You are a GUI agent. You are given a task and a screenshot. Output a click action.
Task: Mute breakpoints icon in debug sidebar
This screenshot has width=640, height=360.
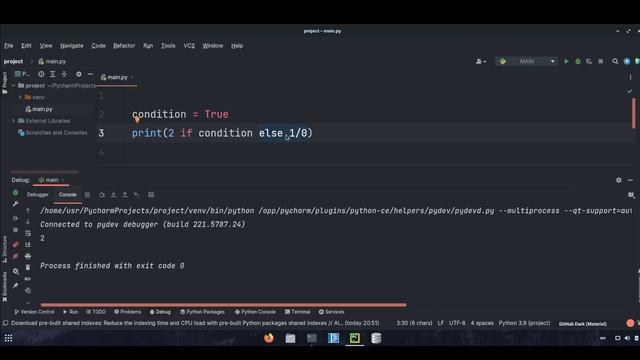[16, 256]
